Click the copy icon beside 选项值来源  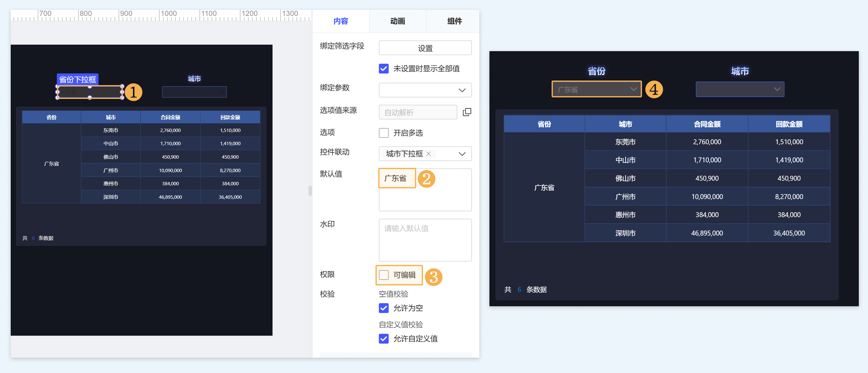click(467, 112)
